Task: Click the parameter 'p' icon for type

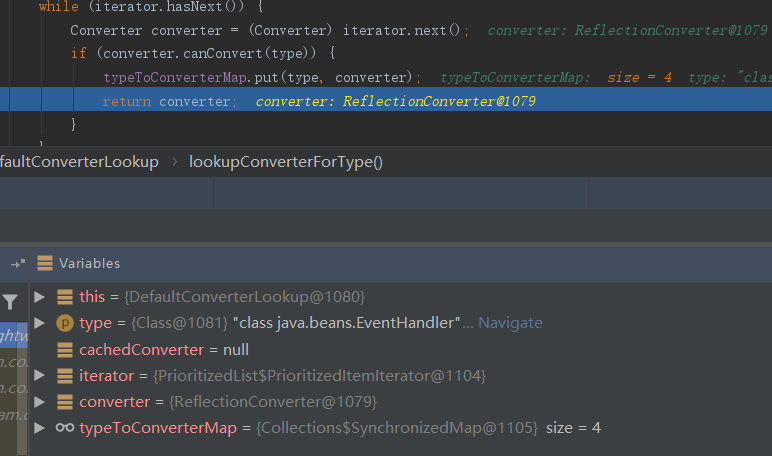Action: point(64,323)
